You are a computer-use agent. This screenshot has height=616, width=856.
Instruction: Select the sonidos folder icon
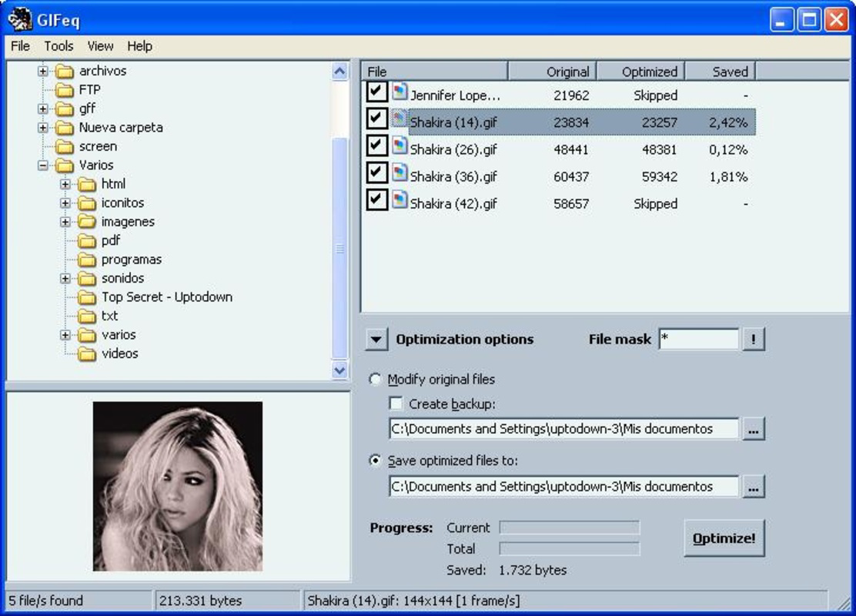point(87,279)
